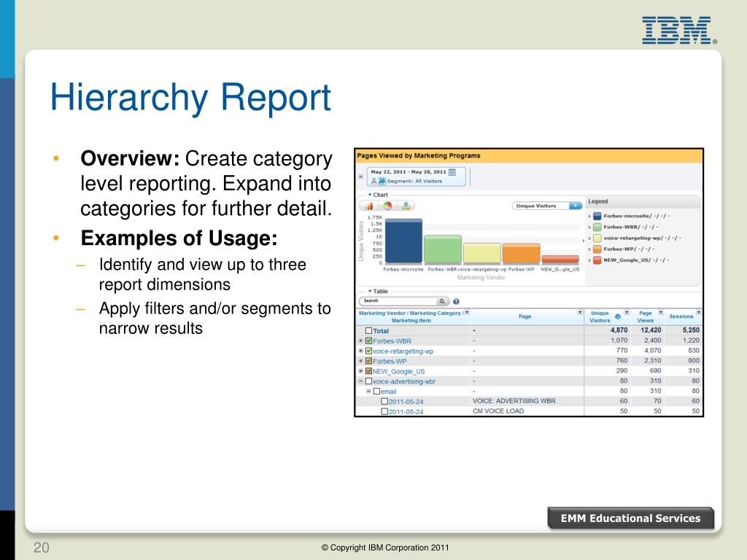This screenshot has height=560, width=747.
Task: Click the sort arrow on Unique Visitors column
Action: [617, 316]
